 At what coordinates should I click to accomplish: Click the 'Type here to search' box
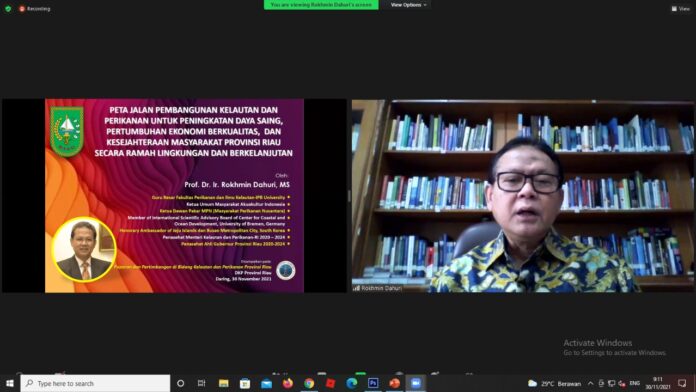click(95, 383)
